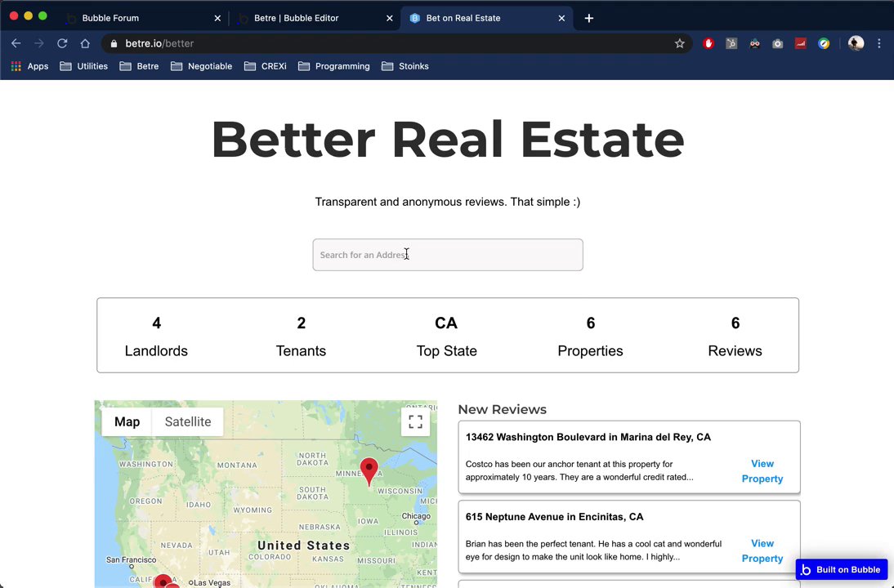Click the Better Real Estate heading

448,140
